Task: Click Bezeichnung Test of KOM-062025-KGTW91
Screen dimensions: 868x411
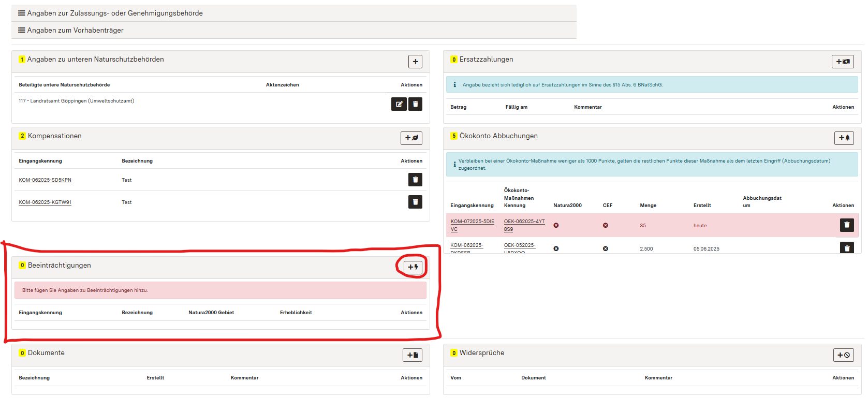Action: (127, 202)
